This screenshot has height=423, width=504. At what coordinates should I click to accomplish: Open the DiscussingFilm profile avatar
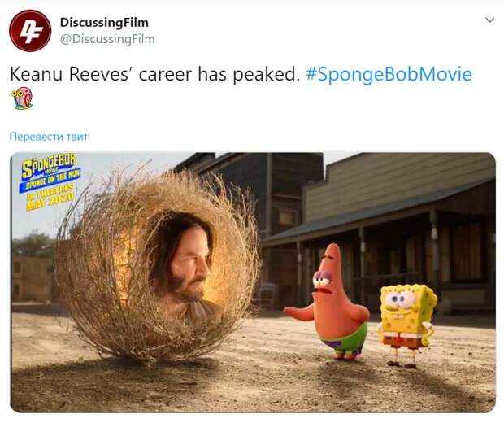(x=30, y=31)
